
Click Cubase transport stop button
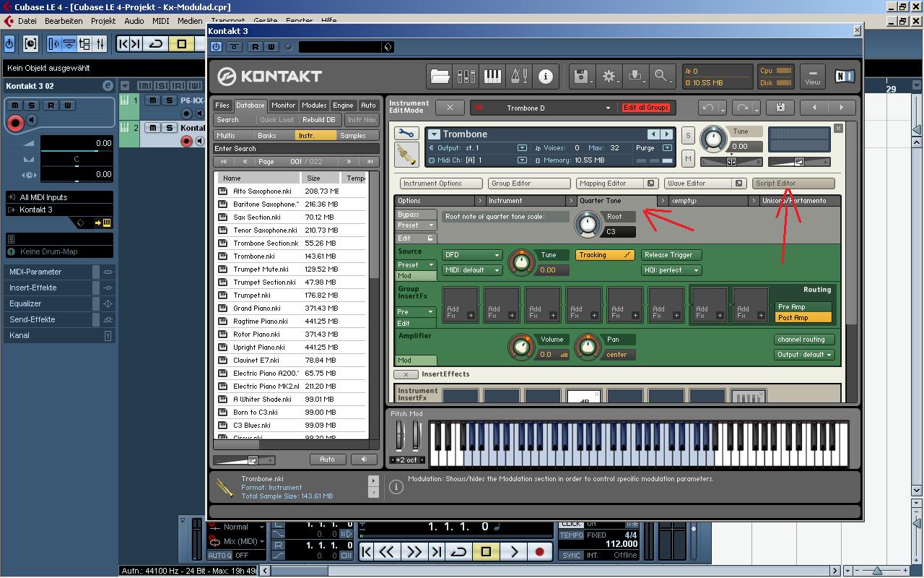pyautogui.click(x=486, y=552)
